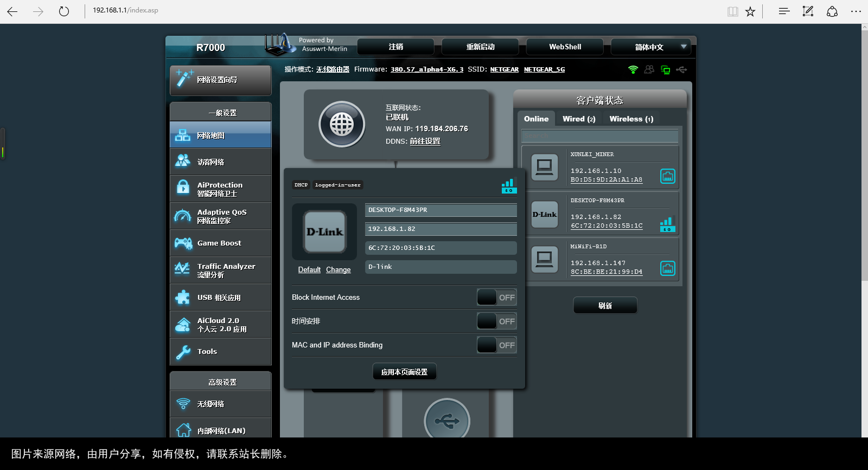Open the D-link vendor name field

coord(441,267)
